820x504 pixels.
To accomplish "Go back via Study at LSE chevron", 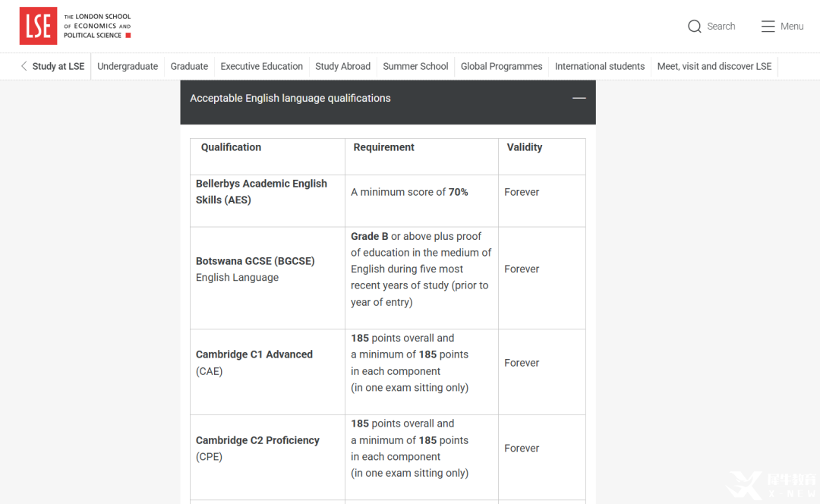I will click(x=24, y=66).
